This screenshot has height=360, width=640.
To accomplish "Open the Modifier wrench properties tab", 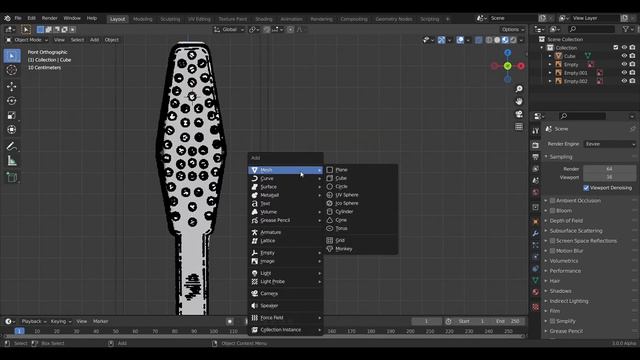I will (x=536, y=233).
